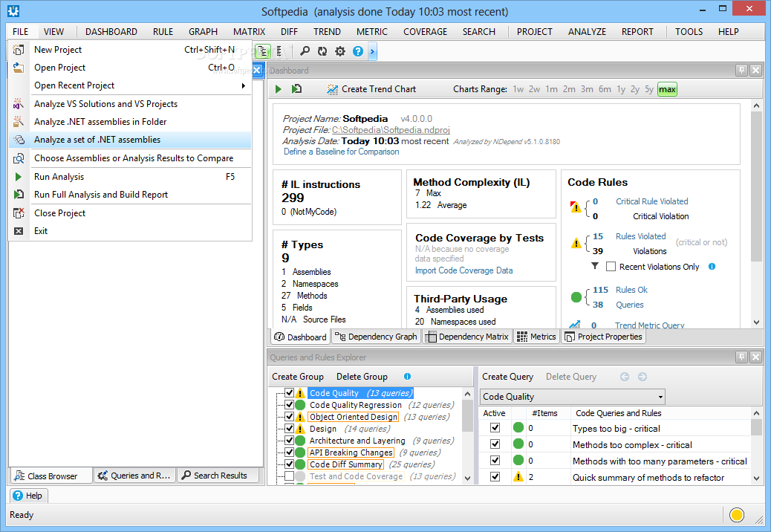Click the Close Project icon in File menu
The width and height of the screenshot is (771, 532).
pyautogui.click(x=18, y=213)
